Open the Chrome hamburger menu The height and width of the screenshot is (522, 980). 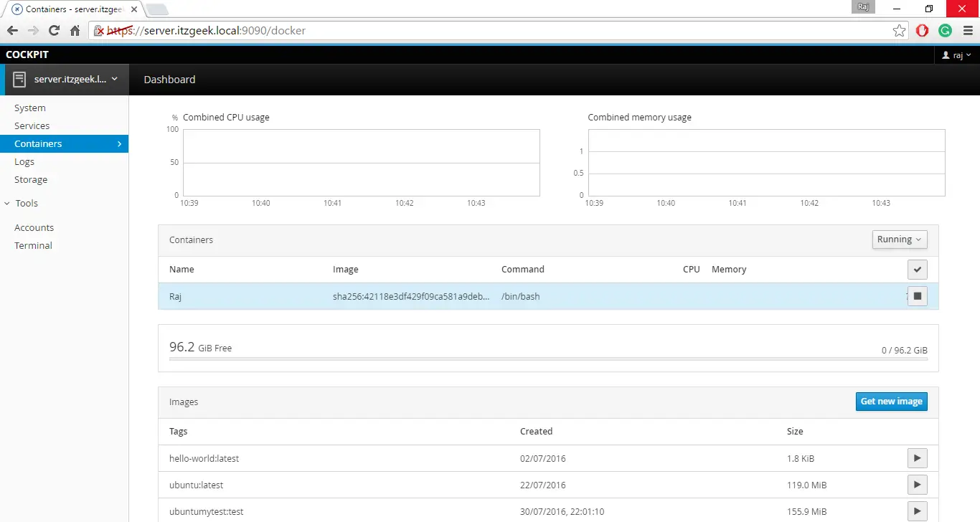pos(968,31)
